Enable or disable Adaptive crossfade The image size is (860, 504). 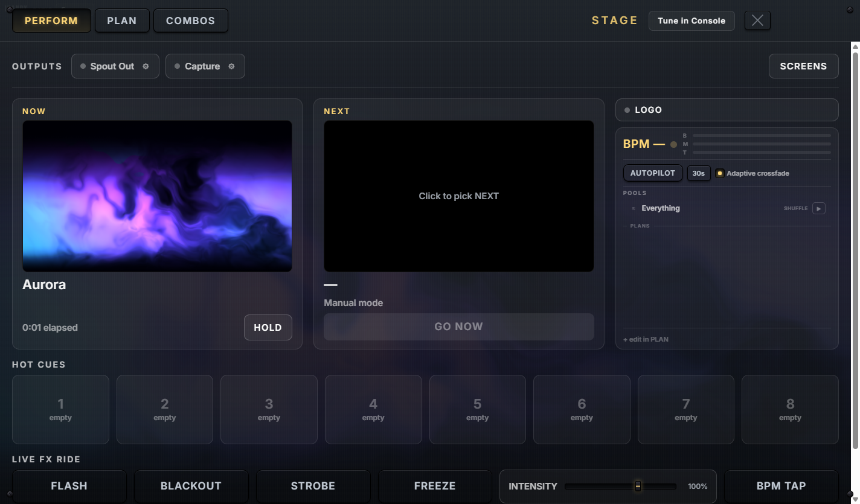(x=720, y=173)
